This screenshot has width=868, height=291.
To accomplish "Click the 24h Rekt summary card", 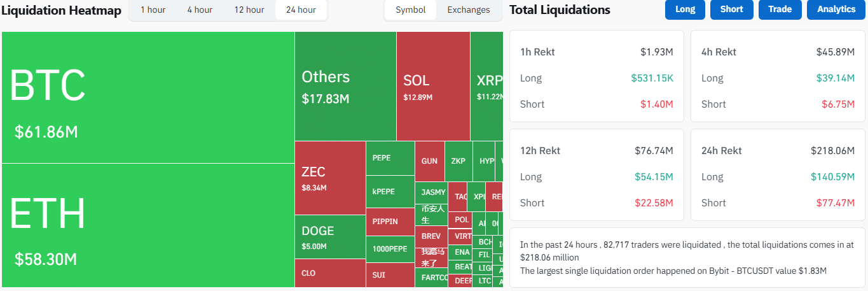I will point(778,175).
